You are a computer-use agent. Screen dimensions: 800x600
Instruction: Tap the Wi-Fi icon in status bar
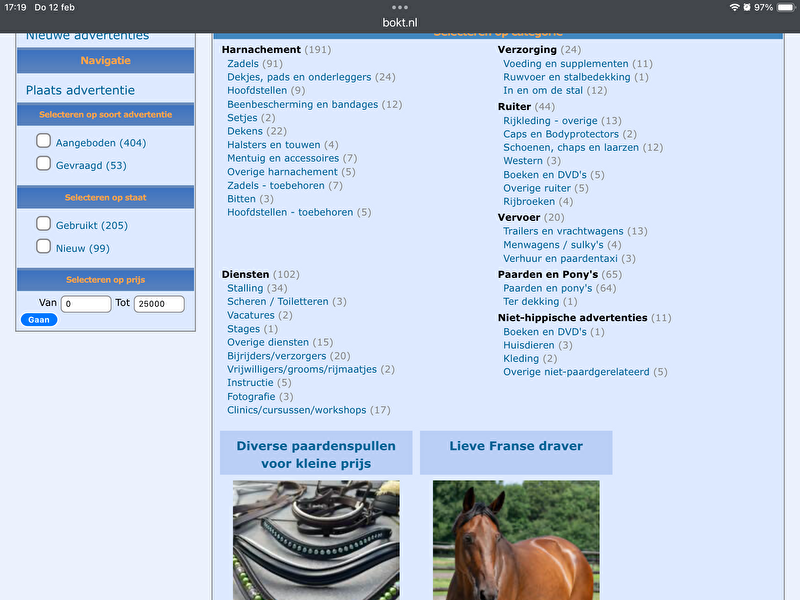coord(734,7)
